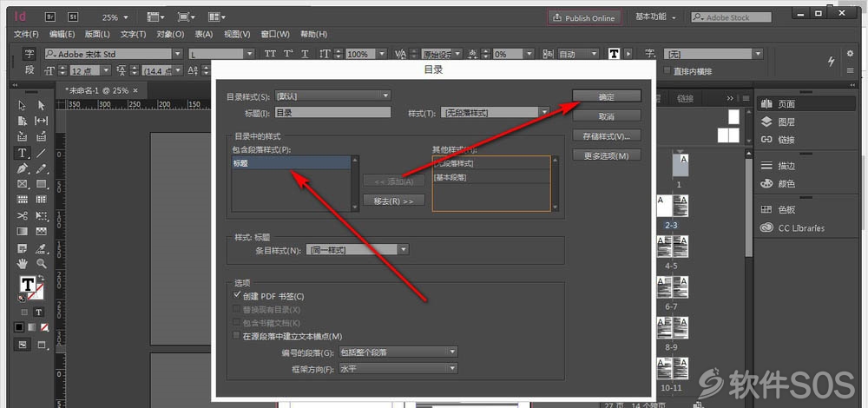
Task: Select the Page tool
Action: click(x=23, y=121)
